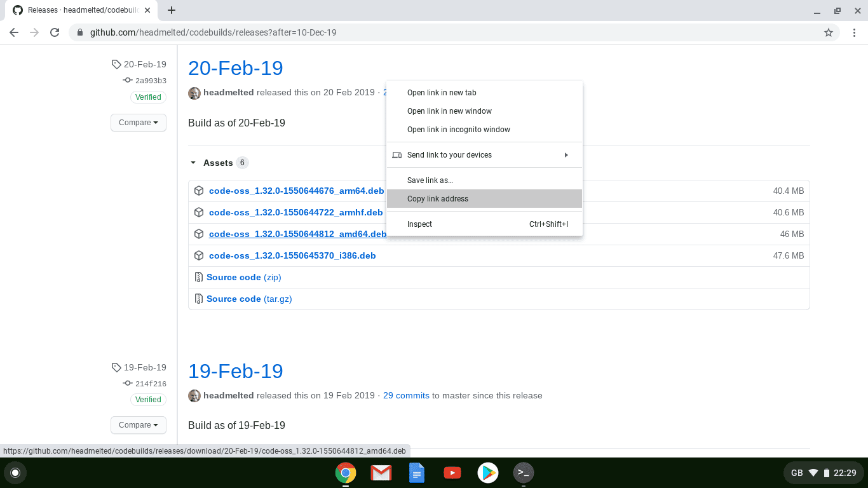Click the Chrome back arrow
Screen dimensions: 868x488
click(x=14, y=32)
